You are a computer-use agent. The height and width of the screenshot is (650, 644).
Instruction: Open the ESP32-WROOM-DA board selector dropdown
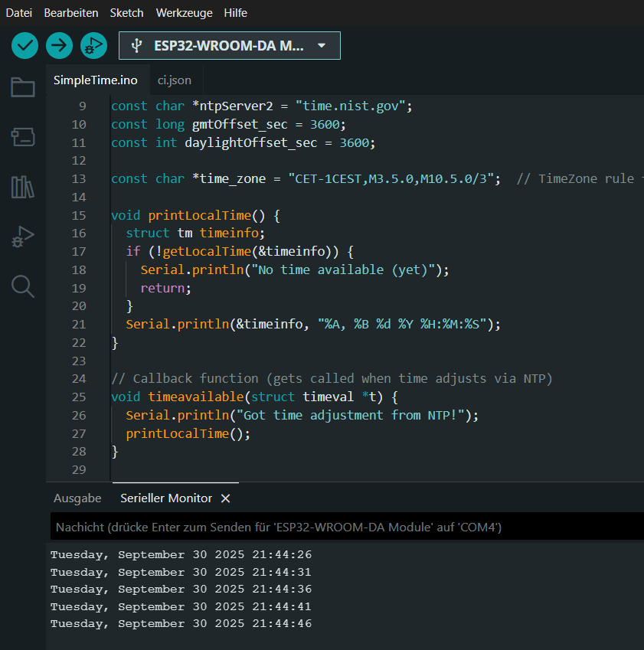229,46
